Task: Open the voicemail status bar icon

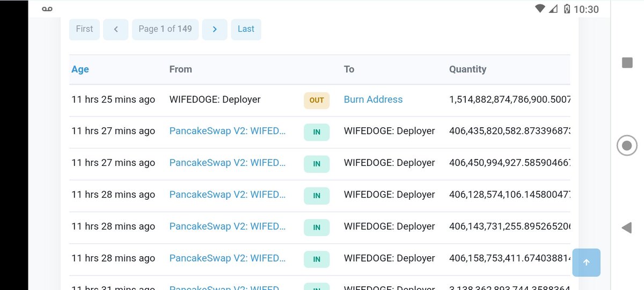Action: (x=47, y=9)
